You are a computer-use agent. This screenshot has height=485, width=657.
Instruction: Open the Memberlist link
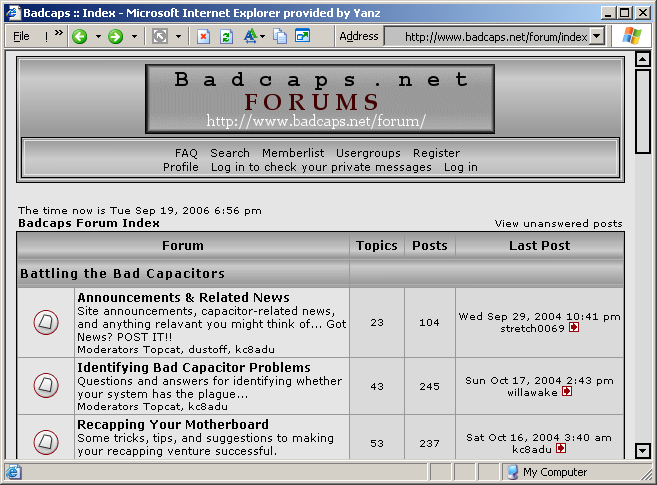(x=293, y=153)
